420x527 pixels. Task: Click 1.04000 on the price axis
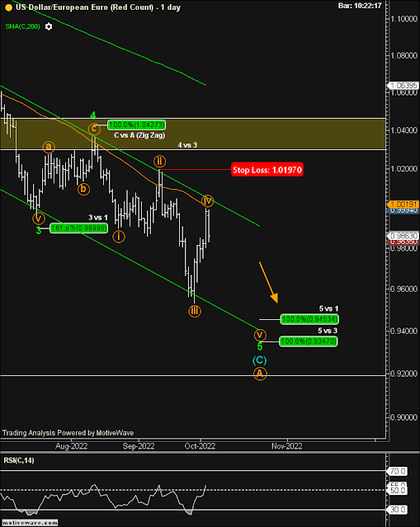click(x=404, y=130)
